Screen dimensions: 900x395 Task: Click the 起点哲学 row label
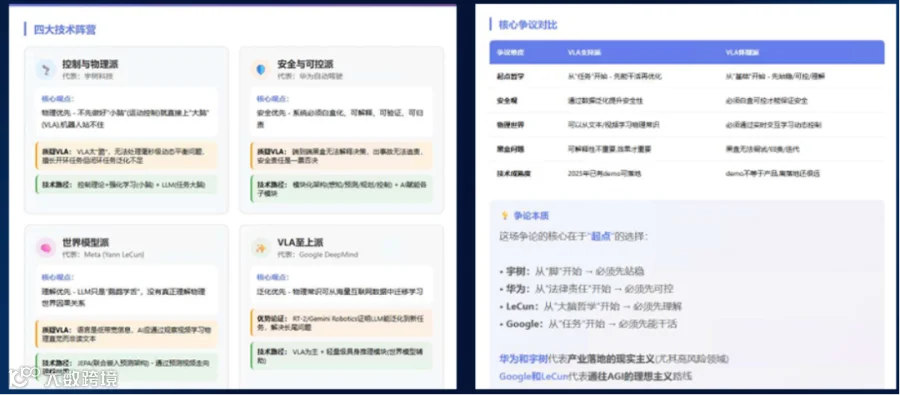(x=510, y=76)
